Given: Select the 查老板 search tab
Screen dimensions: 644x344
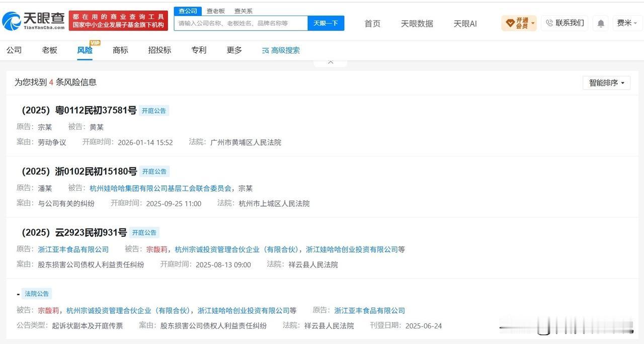Looking at the screenshot, I should 216,11.
